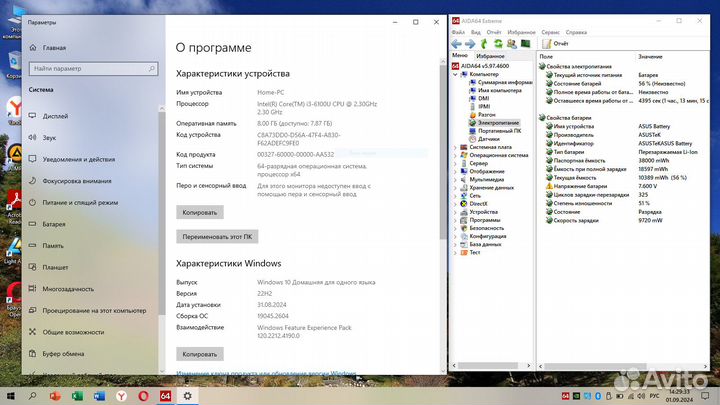Open Windows Start menu
720x405 pixels.
[x=11, y=396]
